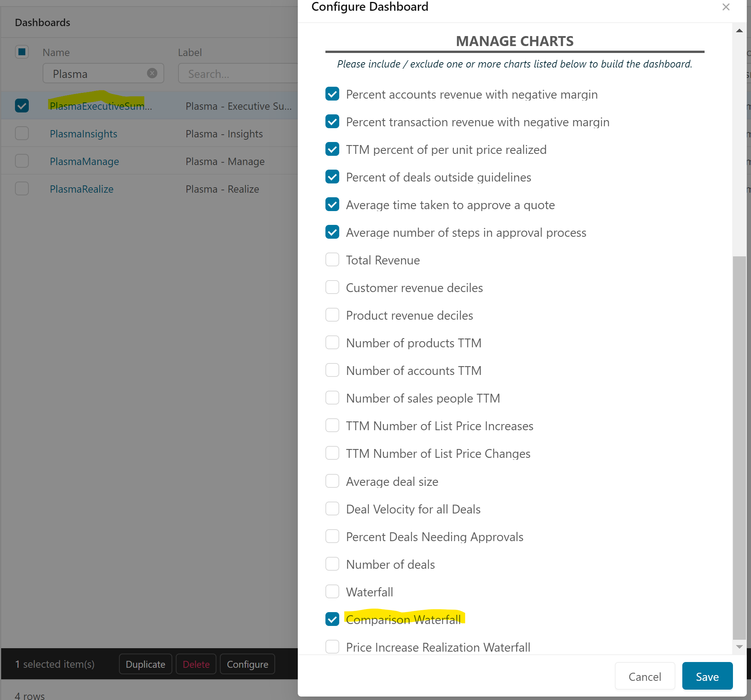
Task: Cancel the chart configuration
Action: (x=645, y=676)
